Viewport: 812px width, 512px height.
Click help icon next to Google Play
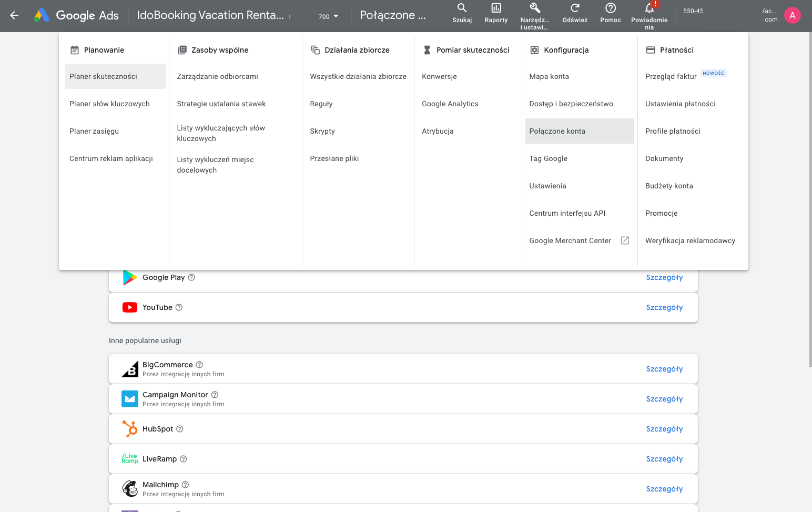tap(191, 277)
